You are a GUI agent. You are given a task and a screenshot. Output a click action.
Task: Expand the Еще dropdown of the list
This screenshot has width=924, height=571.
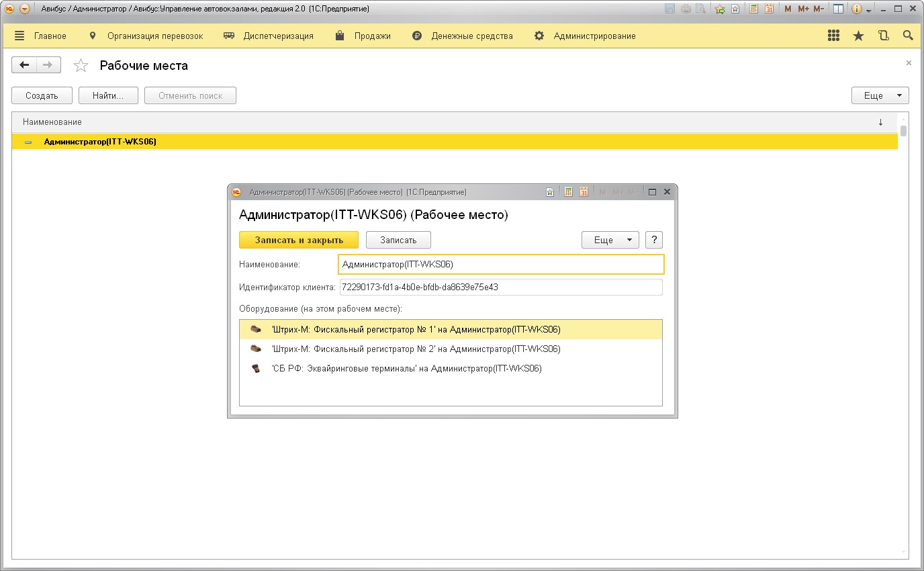coord(880,95)
